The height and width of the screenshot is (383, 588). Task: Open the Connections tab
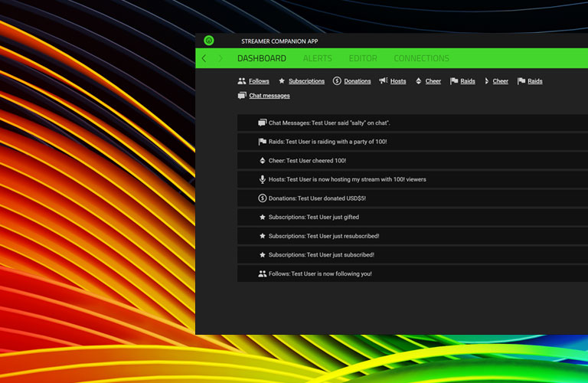coord(421,58)
